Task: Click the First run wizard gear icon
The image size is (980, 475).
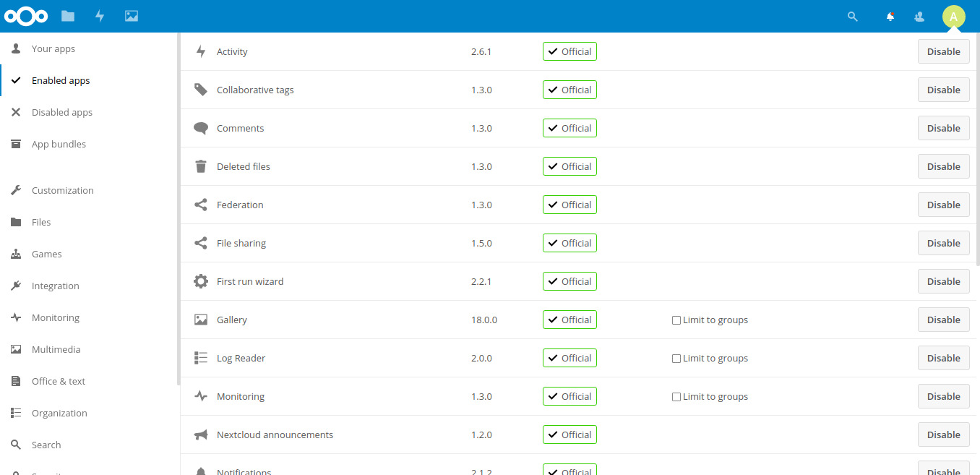Action: (201, 281)
